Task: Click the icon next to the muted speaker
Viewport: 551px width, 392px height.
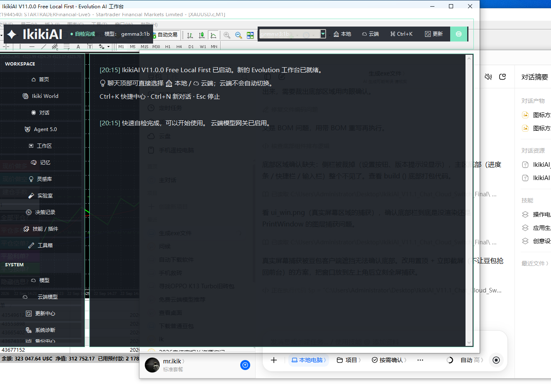Action: [502, 77]
